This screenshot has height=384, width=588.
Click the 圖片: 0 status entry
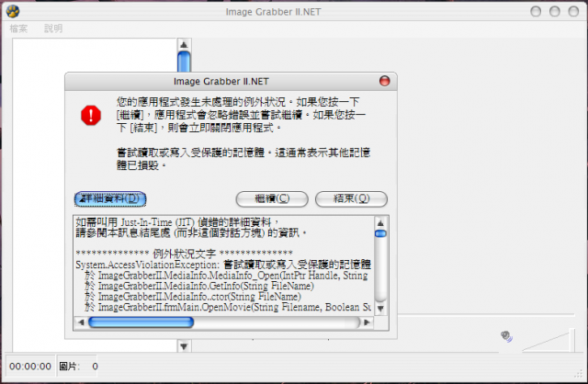[x=78, y=367]
